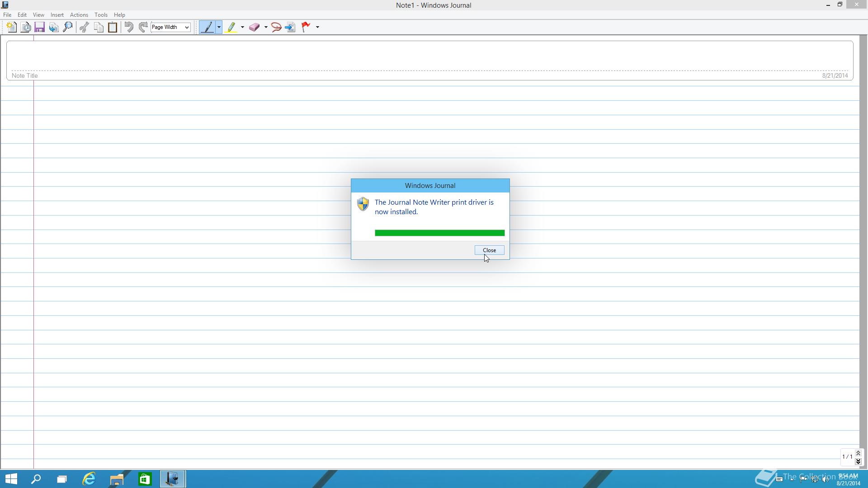Expand the Flag options arrow
The image size is (868, 488).
pyautogui.click(x=317, y=27)
